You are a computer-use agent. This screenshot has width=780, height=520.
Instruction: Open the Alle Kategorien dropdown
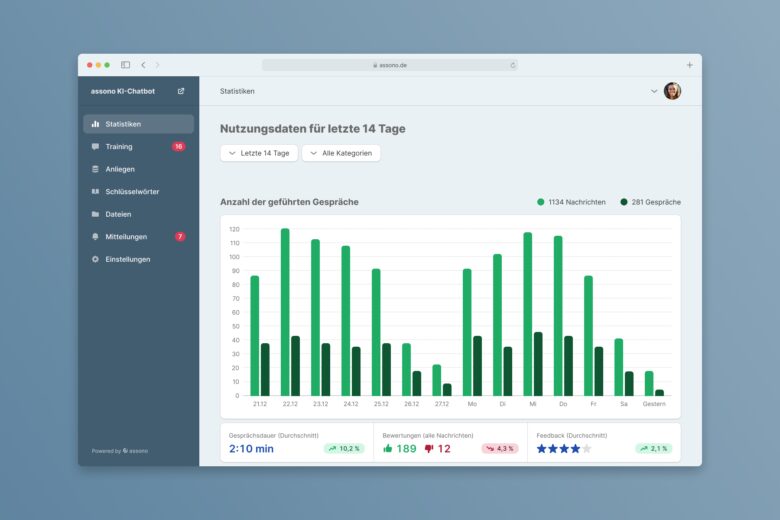tap(341, 153)
